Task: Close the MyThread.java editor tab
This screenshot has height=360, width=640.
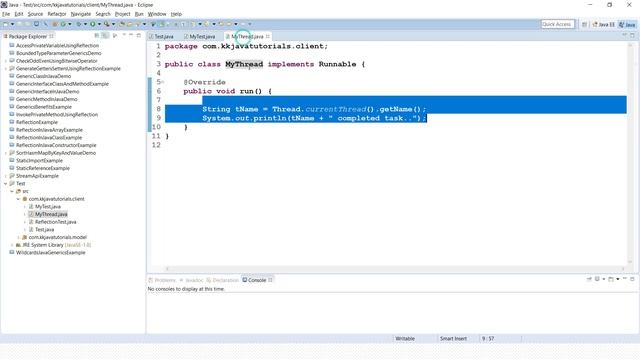Action: coord(268,36)
